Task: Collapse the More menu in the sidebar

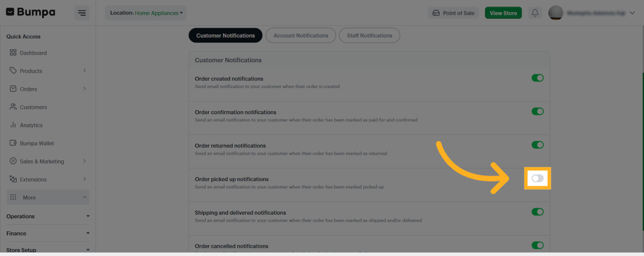Action: (47, 197)
